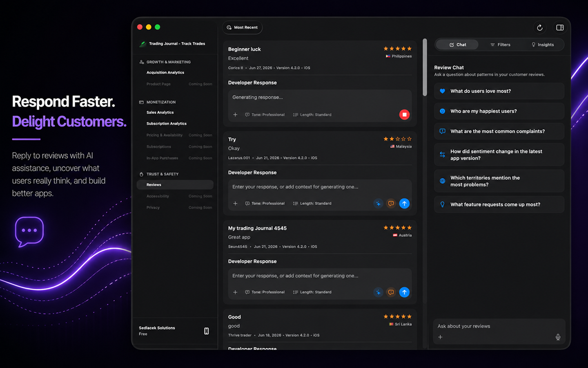Image resolution: width=588 pixels, height=368 pixels.
Task: Click Privacy sidebar item
Action: click(x=179, y=207)
